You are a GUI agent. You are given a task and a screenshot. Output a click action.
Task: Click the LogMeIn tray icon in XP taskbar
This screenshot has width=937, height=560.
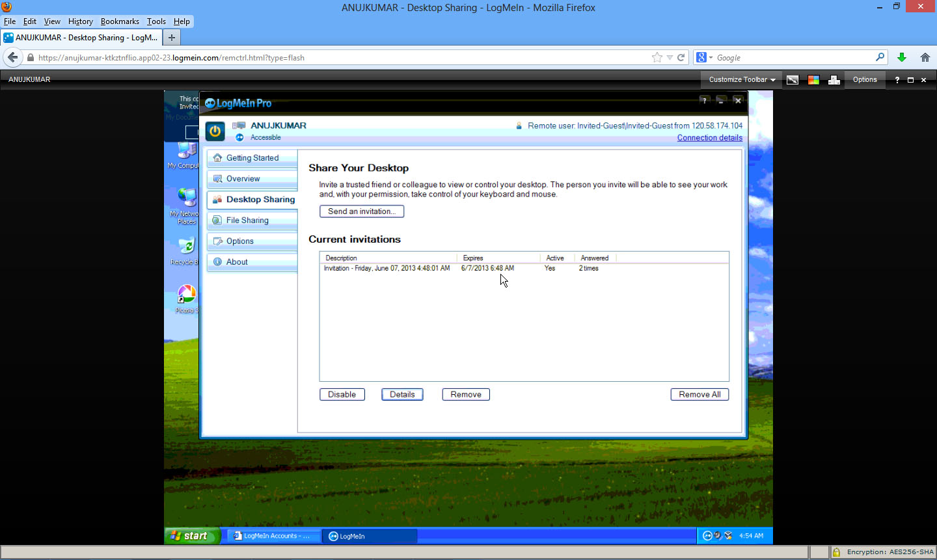click(707, 536)
